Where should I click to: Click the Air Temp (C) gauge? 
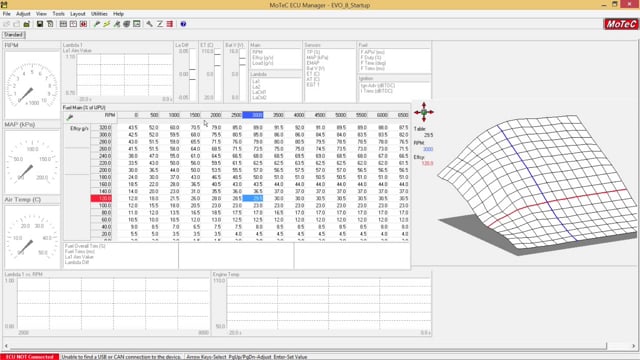[32, 237]
